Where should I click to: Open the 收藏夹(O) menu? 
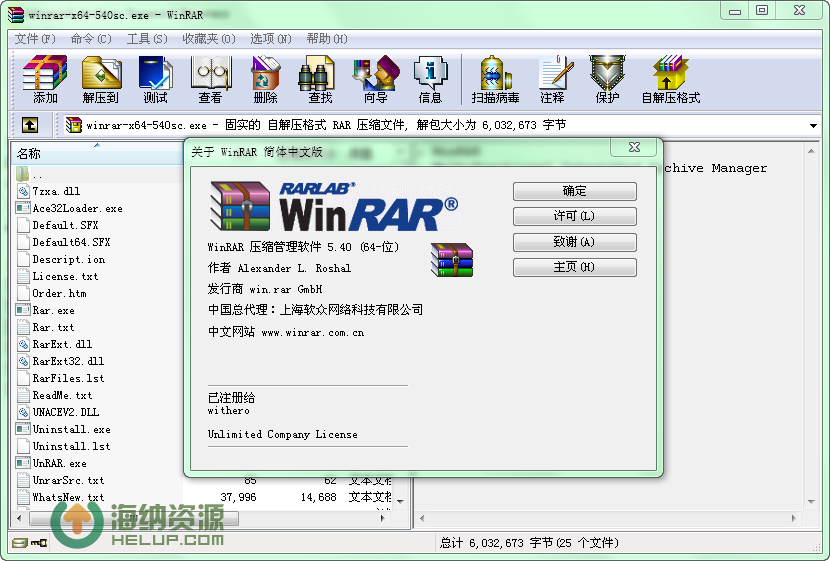pos(209,39)
